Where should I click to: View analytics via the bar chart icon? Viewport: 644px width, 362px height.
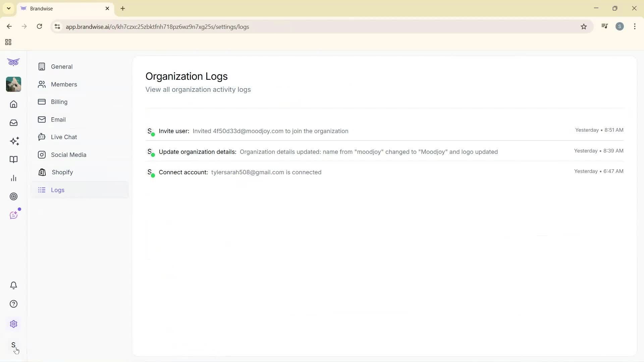point(13,178)
